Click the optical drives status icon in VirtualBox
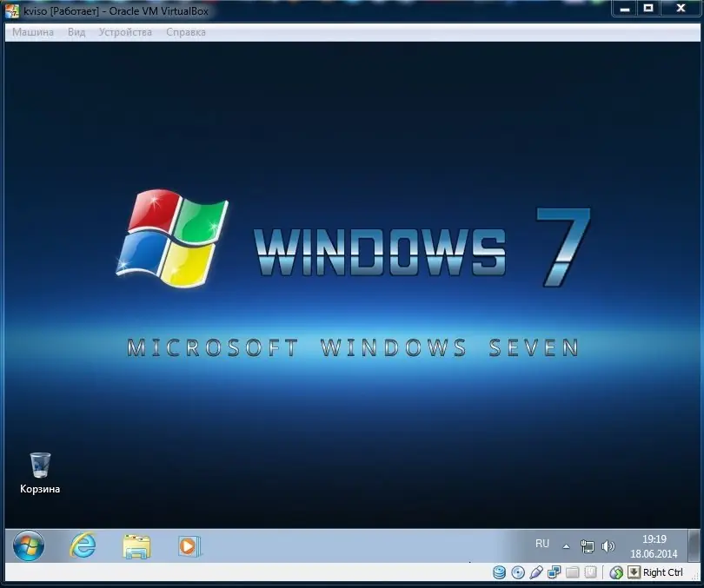Image resolution: width=704 pixels, height=588 pixels. point(519,572)
